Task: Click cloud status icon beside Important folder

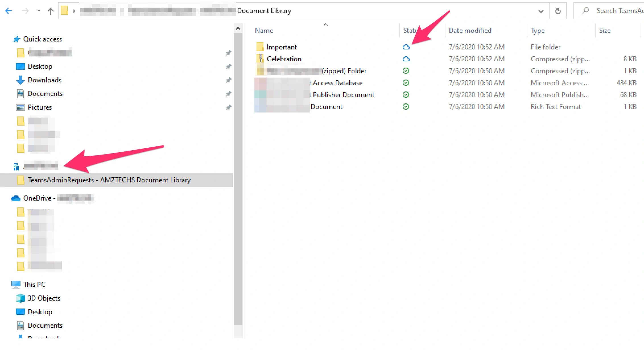Action: click(406, 47)
